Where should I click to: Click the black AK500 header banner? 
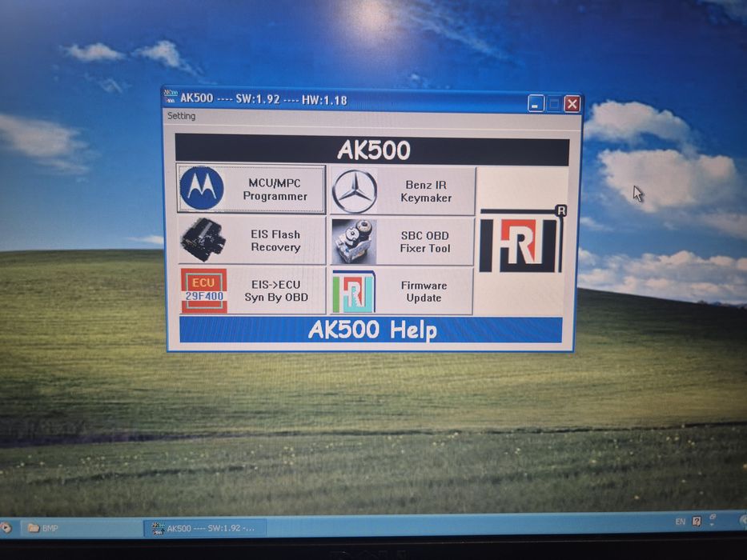point(372,150)
